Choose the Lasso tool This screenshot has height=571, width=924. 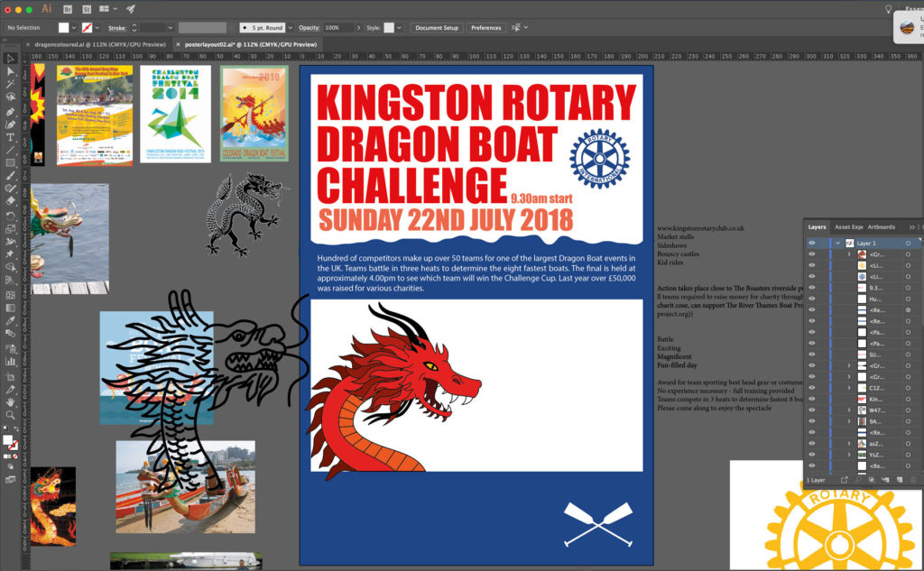(x=10, y=97)
